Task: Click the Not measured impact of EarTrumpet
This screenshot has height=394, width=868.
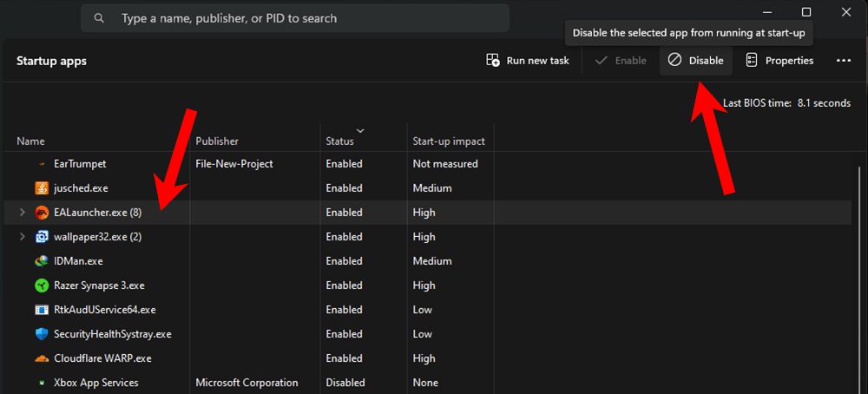Action: (x=445, y=164)
